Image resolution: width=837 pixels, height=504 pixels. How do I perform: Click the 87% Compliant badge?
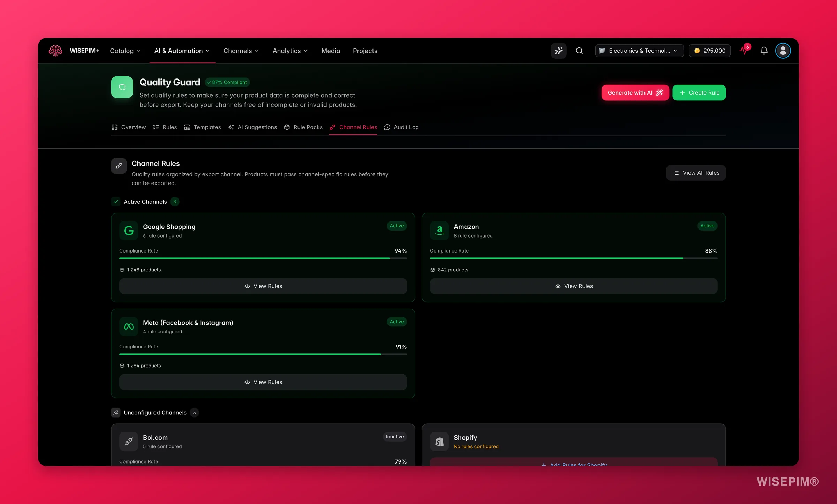tap(227, 82)
